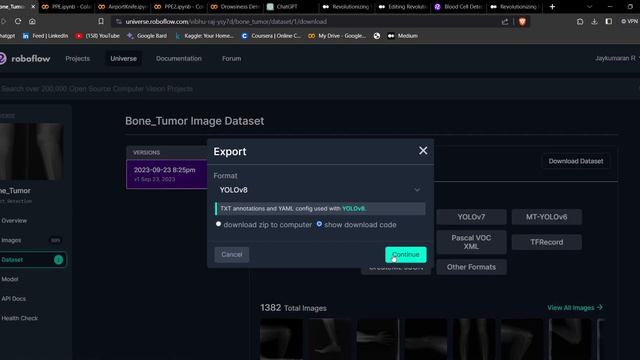
Task: Open the My Drive Google bookmark
Action: click(x=337, y=36)
